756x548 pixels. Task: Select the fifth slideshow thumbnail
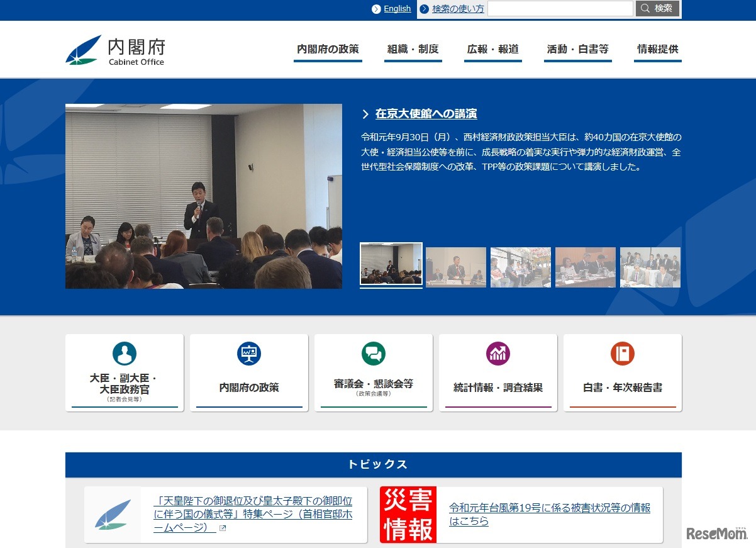tap(650, 267)
